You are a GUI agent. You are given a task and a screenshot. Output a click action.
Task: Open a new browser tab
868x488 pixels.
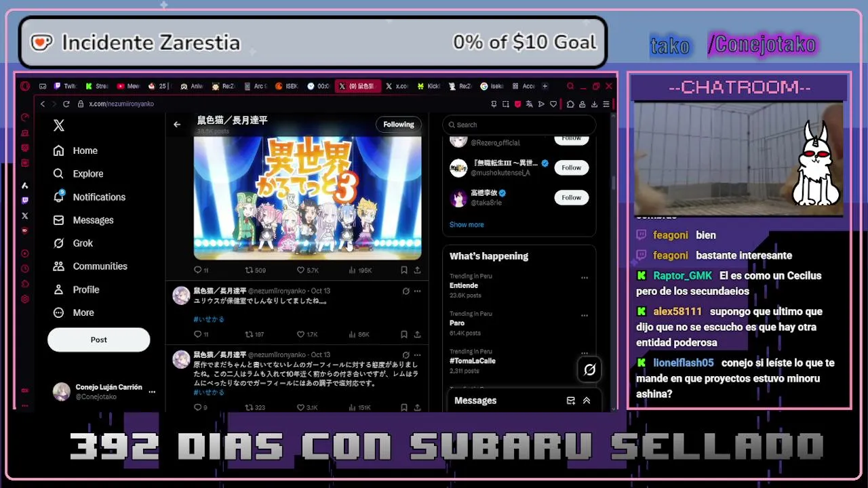coord(545,86)
